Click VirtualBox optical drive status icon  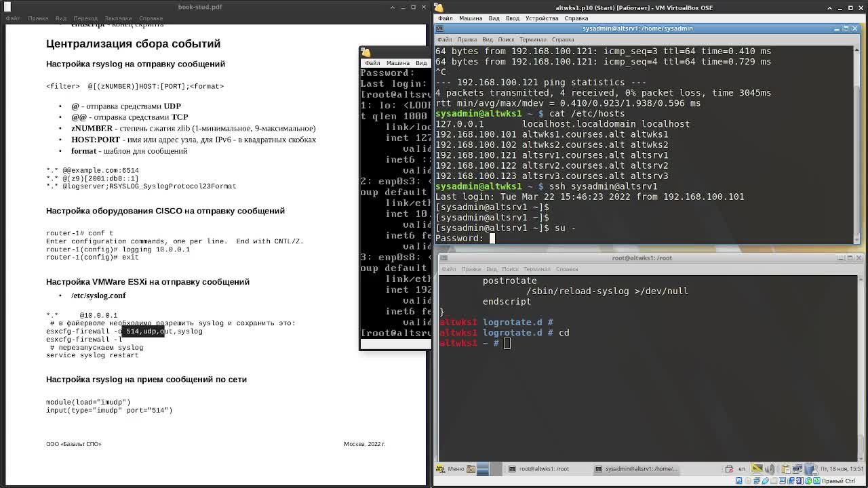coord(749,481)
